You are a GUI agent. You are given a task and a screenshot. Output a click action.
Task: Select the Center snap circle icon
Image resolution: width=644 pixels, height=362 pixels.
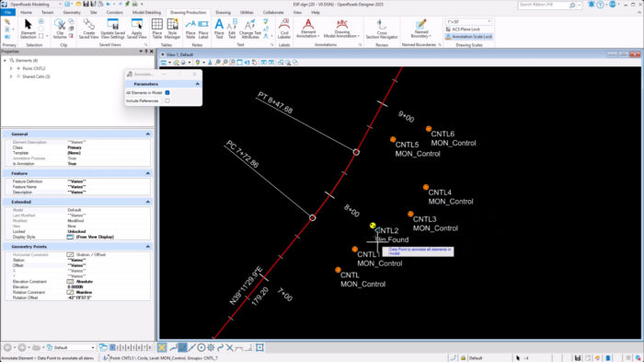[x=201, y=347]
